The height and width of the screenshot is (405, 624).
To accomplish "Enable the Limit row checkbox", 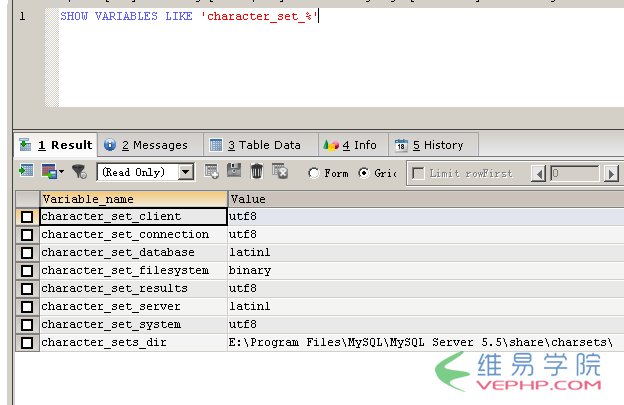I will (418, 173).
